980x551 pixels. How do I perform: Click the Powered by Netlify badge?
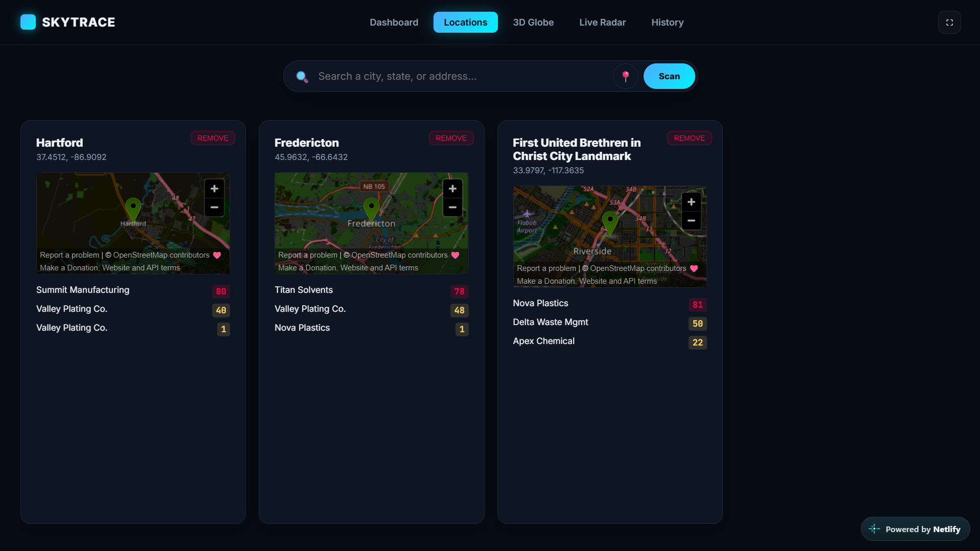tap(915, 529)
